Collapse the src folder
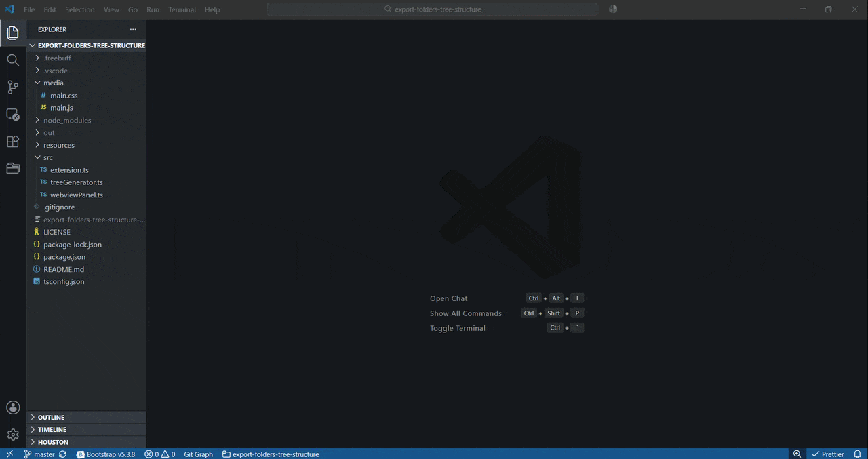The width and height of the screenshot is (868, 459). 86,157
